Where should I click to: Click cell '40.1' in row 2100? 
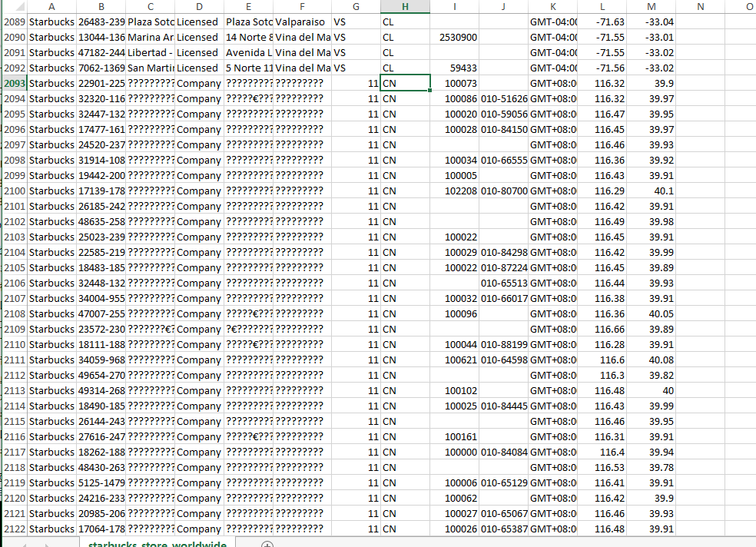(651, 191)
